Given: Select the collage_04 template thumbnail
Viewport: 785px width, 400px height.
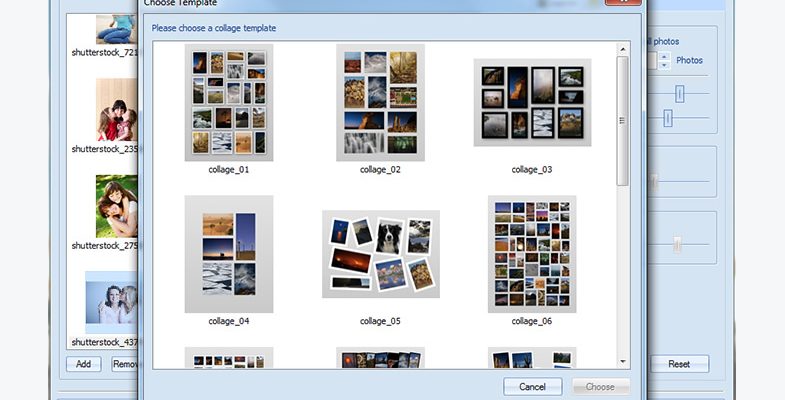Looking at the screenshot, I should [229, 254].
